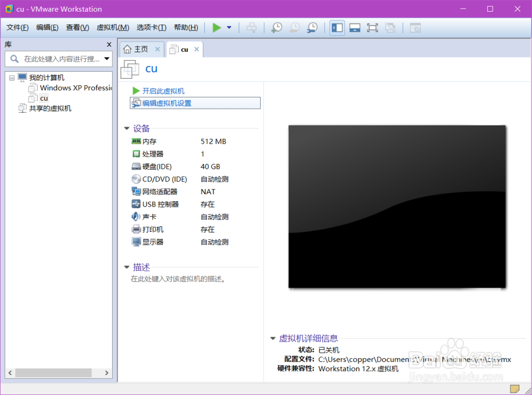
Task: Open the snapshot manager icon
Action: (312, 28)
